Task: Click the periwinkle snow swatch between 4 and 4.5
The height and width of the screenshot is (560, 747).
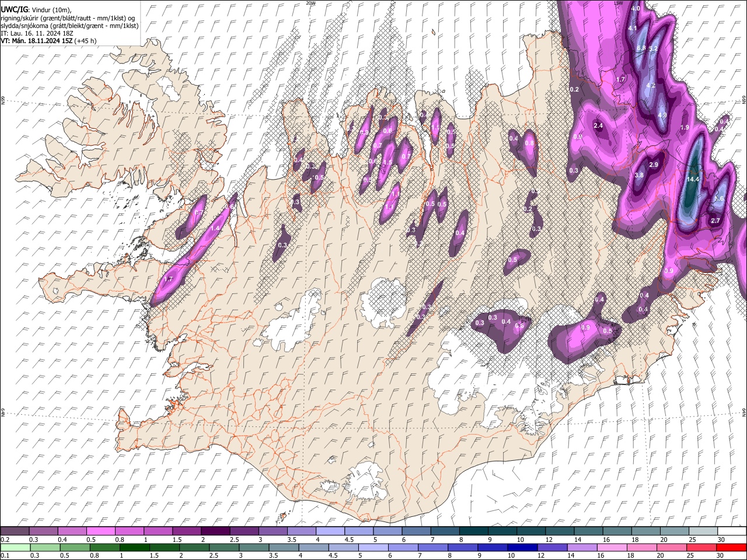Action: click(330, 531)
